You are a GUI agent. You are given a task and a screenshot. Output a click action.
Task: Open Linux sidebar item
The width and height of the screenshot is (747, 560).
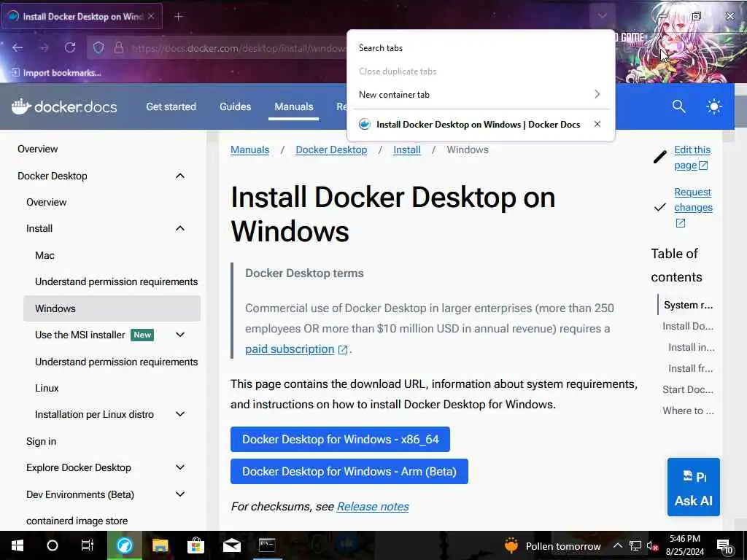tap(47, 388)
